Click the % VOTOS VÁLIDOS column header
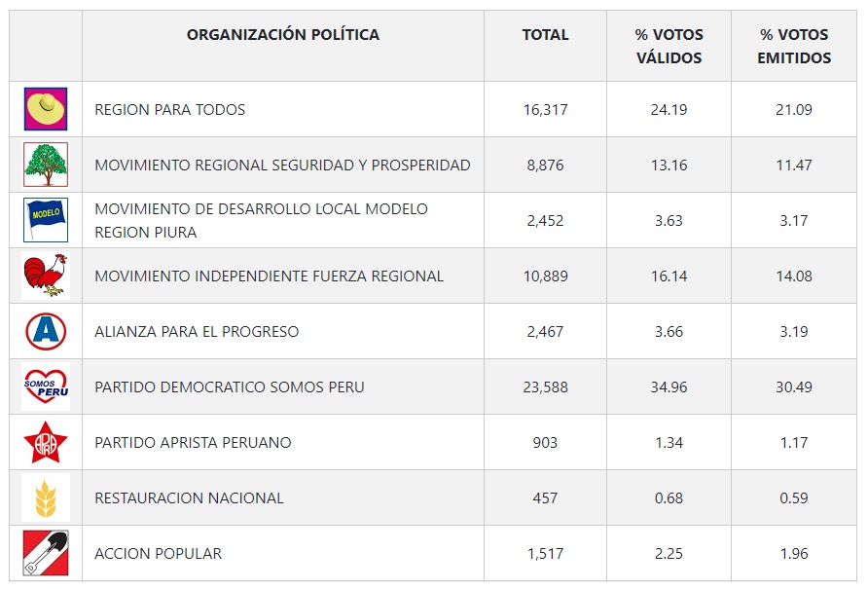The height and width of the screenshot is (589, 868). click(x=669, y=46)
